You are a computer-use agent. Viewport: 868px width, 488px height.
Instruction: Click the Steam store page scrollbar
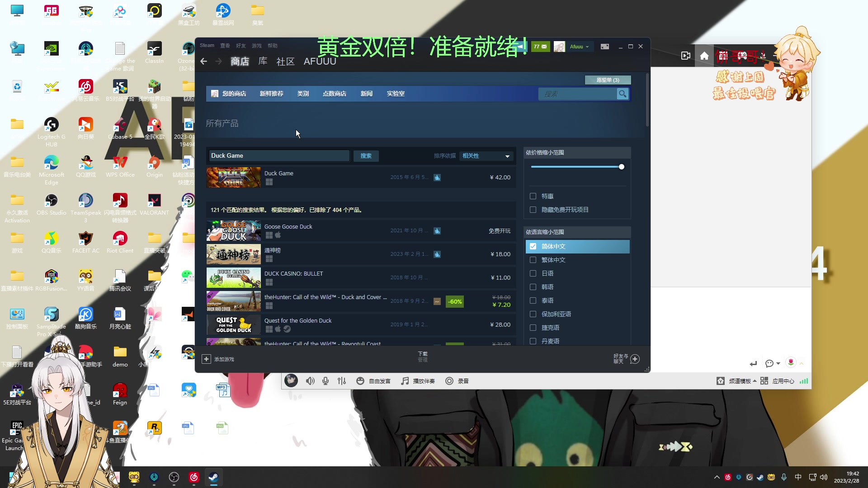click(647, 99)
